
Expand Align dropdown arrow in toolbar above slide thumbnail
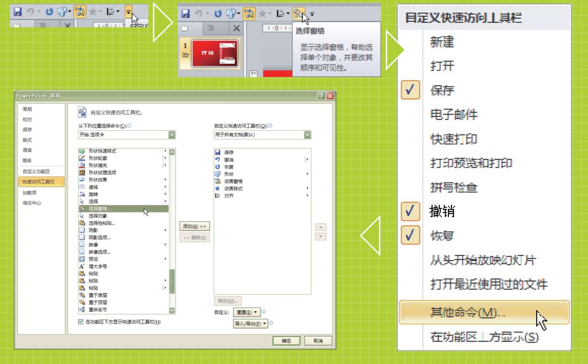point(288,14)
